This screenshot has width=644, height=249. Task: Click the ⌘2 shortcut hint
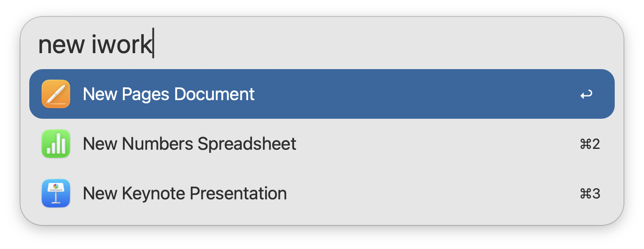pyautogui.click(x=590, y=144)
